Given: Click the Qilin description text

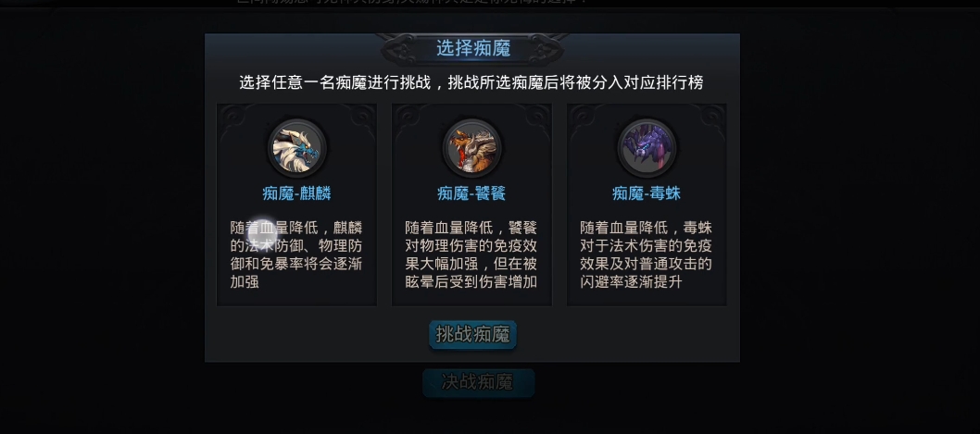Looking at the screenshot, I should 296,254.
